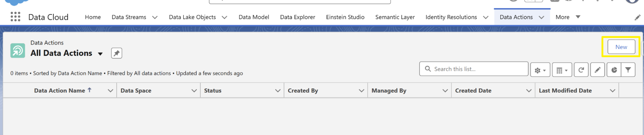Open Identity Resolutions tab
This screenshot has height=135, width=644.
tap(451, 17)
